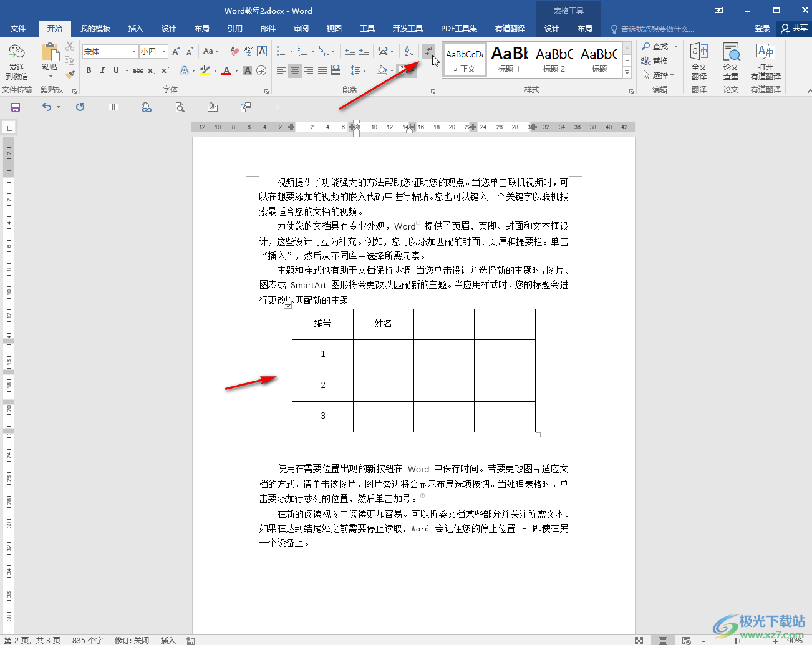
Task: Click the 替换 replace button
Action: pyautogui.click(x=655, y=61)
